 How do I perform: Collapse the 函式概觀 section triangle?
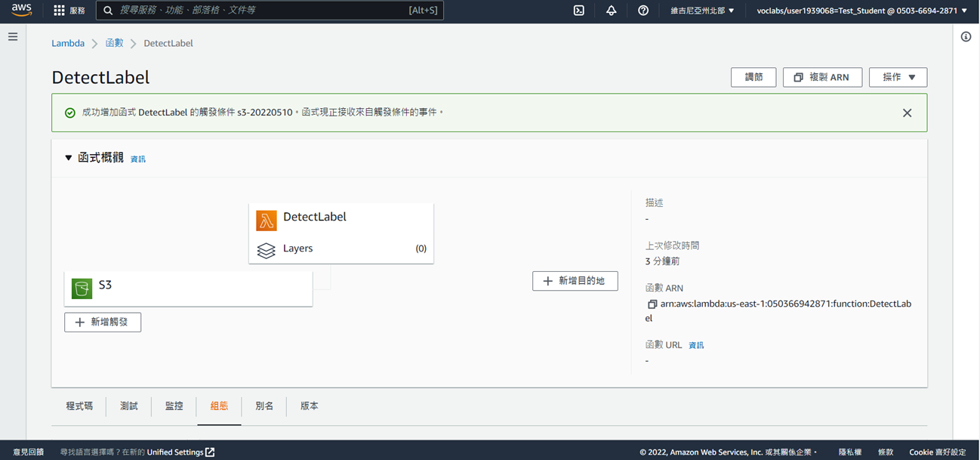point(68,158)
